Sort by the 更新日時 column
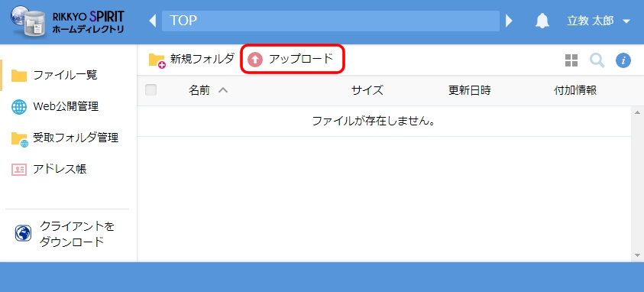Screen dimensions: 644x292 pos(470,90)
